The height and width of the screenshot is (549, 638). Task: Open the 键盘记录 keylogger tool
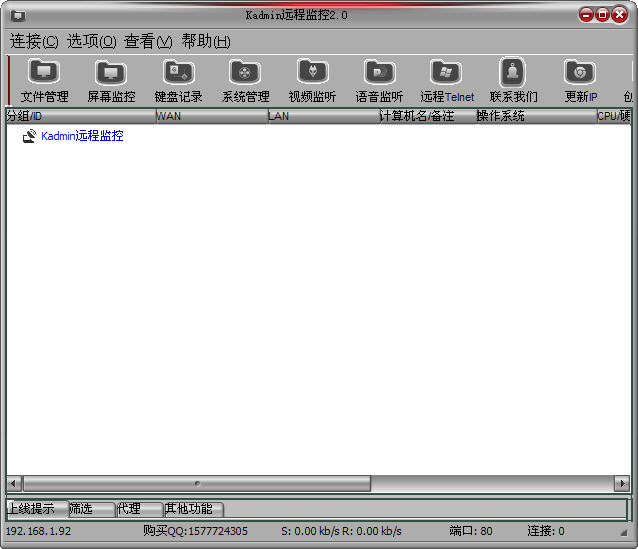(178, 80)
